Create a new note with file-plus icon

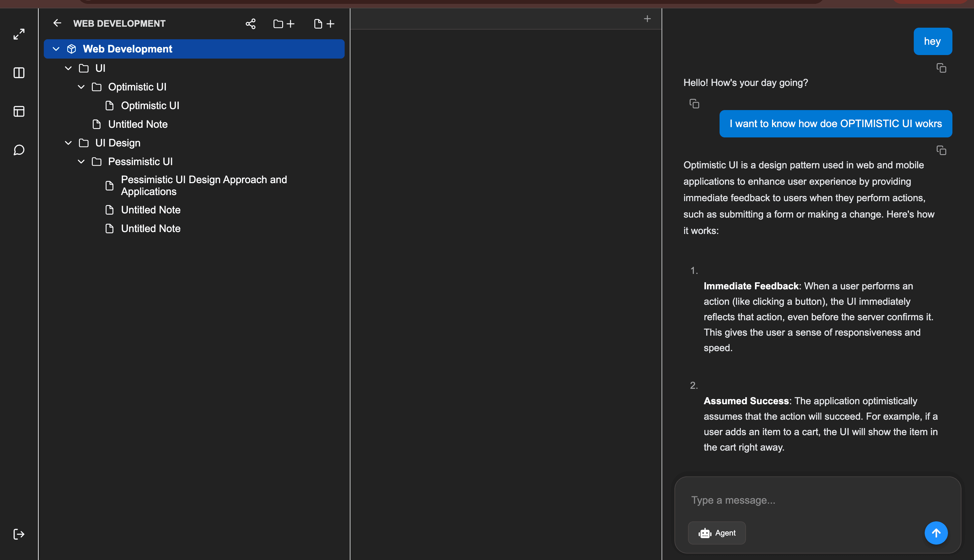[324, 24]
